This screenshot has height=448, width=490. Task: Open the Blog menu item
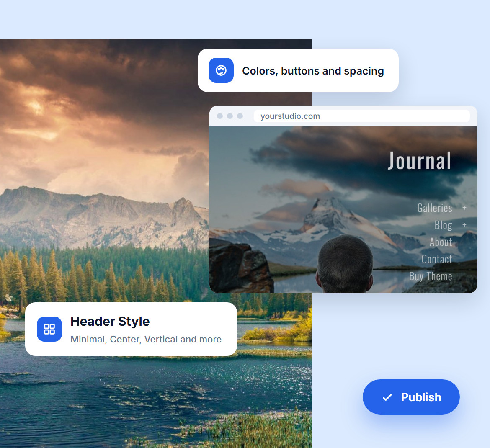point(443,225)
